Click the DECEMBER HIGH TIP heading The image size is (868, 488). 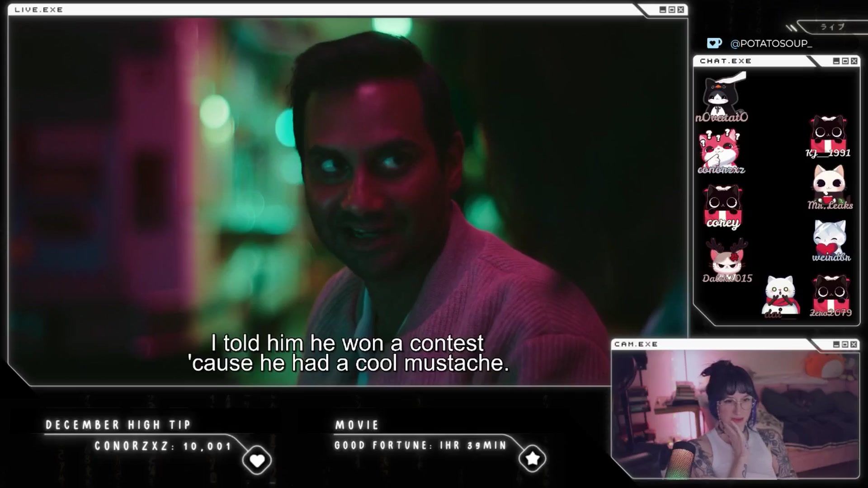[118, 425]
